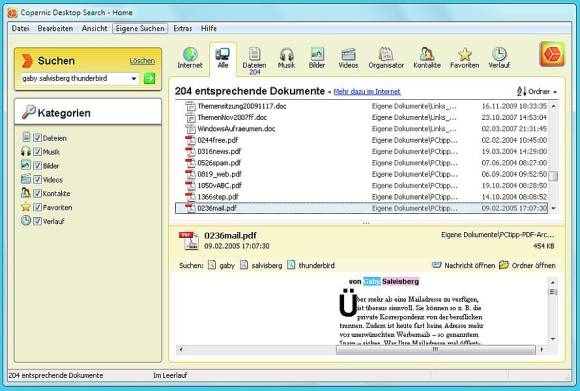Click the Kontakte icon in Kategorien panel
Image resolution: width=580 pixels, height=391 pixels.
click(26, 193)
